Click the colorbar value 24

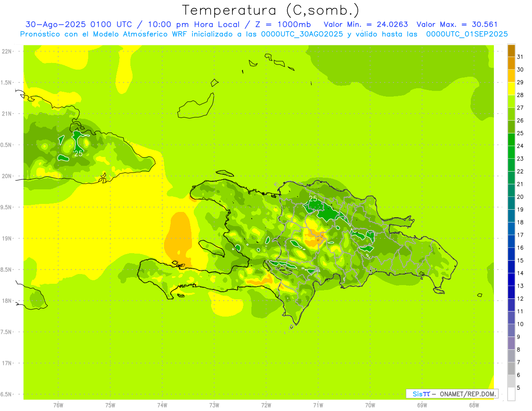520,146
